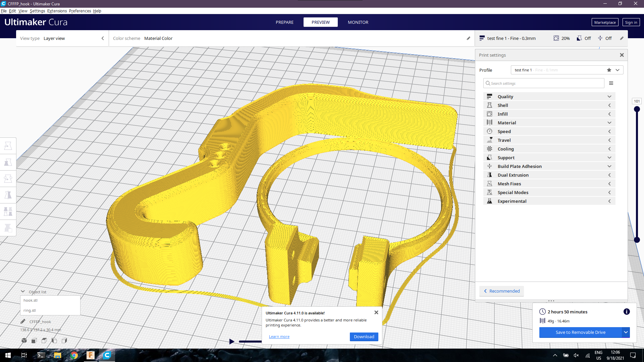Switch camera to front view icon
The height and width of the screenshot is (362, 644).
coord(34,341)
